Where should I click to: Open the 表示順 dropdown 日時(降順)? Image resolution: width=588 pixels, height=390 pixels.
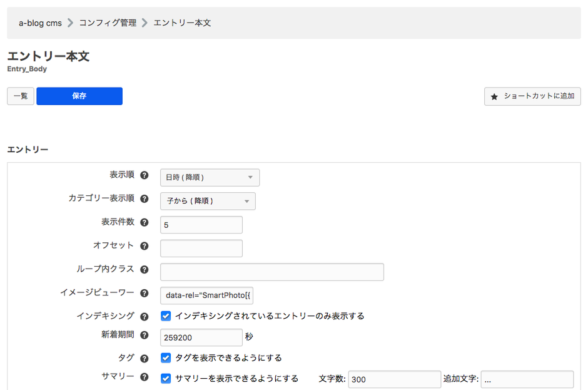coord(210,178)
